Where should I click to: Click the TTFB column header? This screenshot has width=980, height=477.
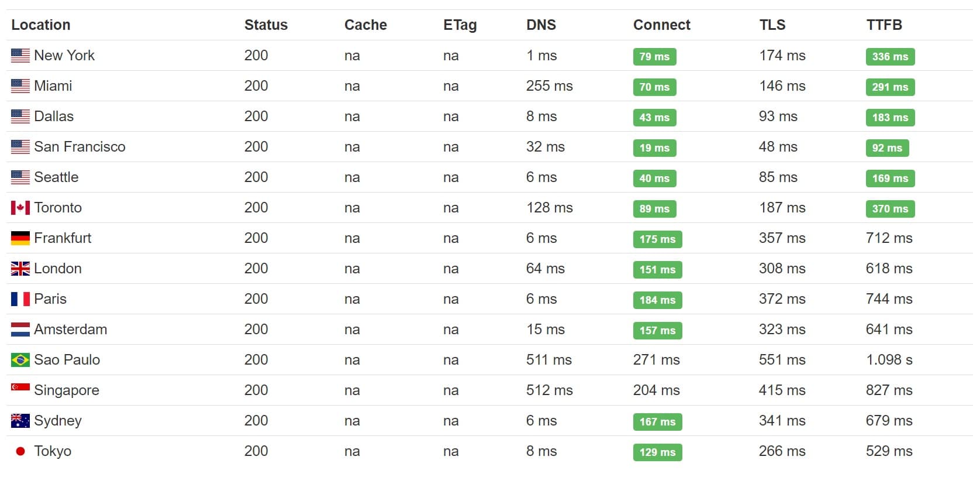click(884, 25)
